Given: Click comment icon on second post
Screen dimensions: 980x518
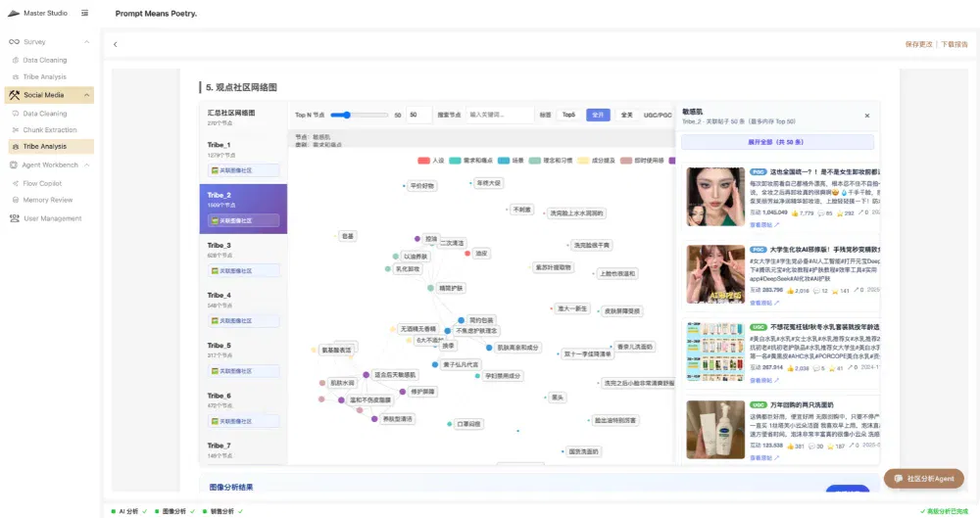Looking at the screenshot, I should 819,291.
